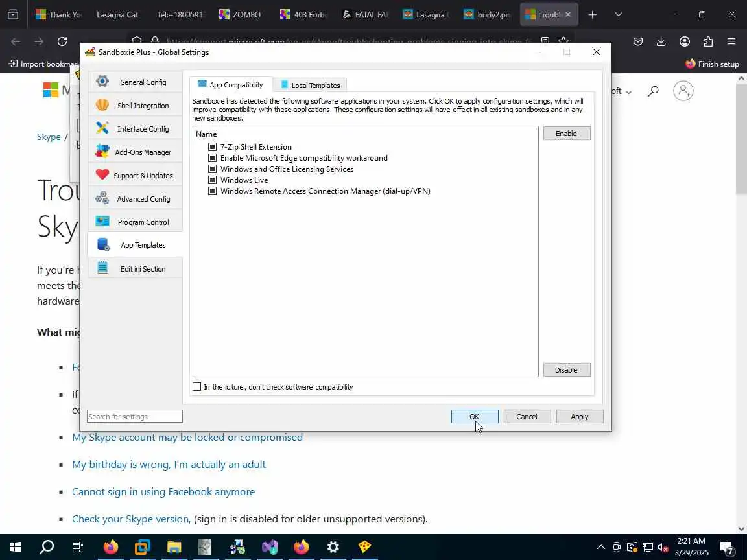Check 'don't check software compatibility' option

click(196, 387)
